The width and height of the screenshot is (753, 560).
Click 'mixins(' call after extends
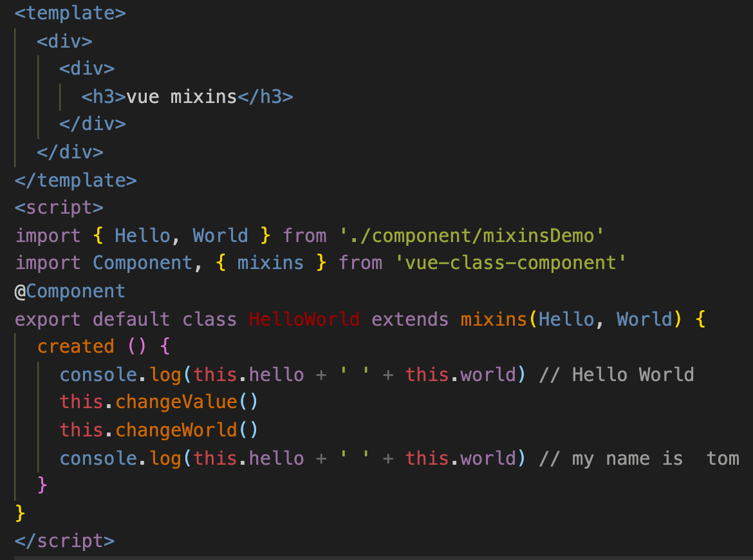[499, 319]
